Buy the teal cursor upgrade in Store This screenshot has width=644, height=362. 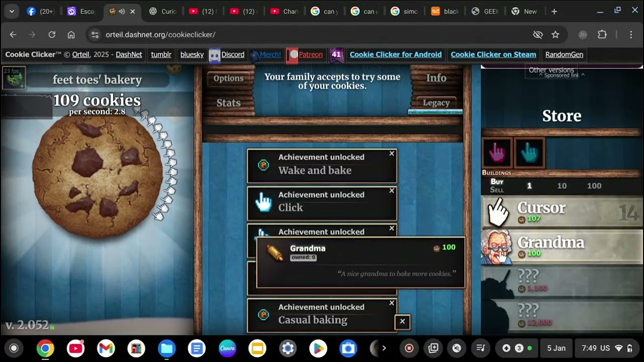529,152
